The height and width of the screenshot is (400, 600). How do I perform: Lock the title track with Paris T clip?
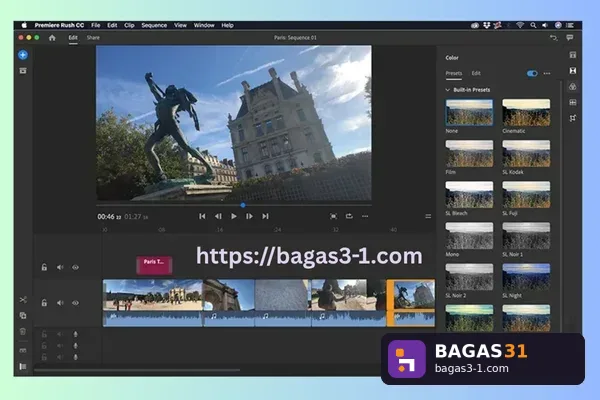(44, 267)
